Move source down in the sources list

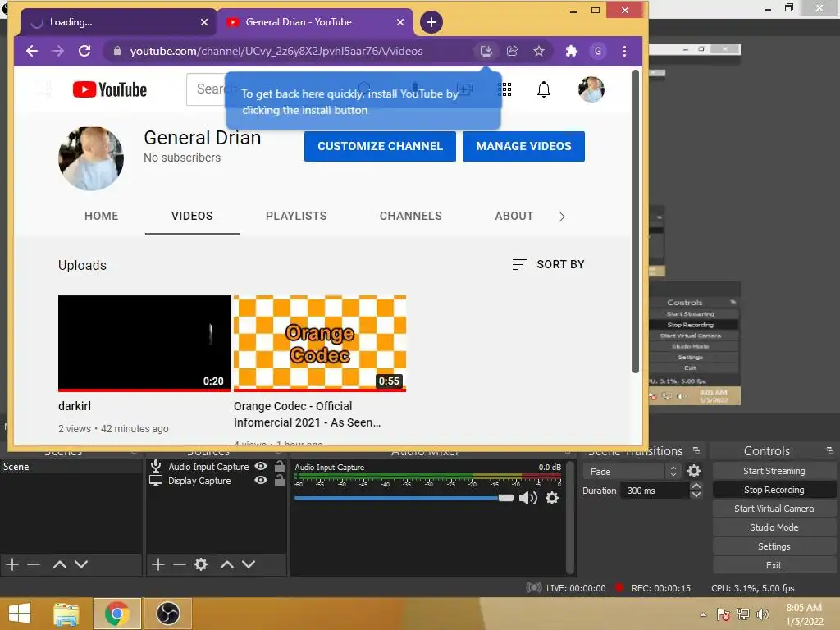(248, 564)
